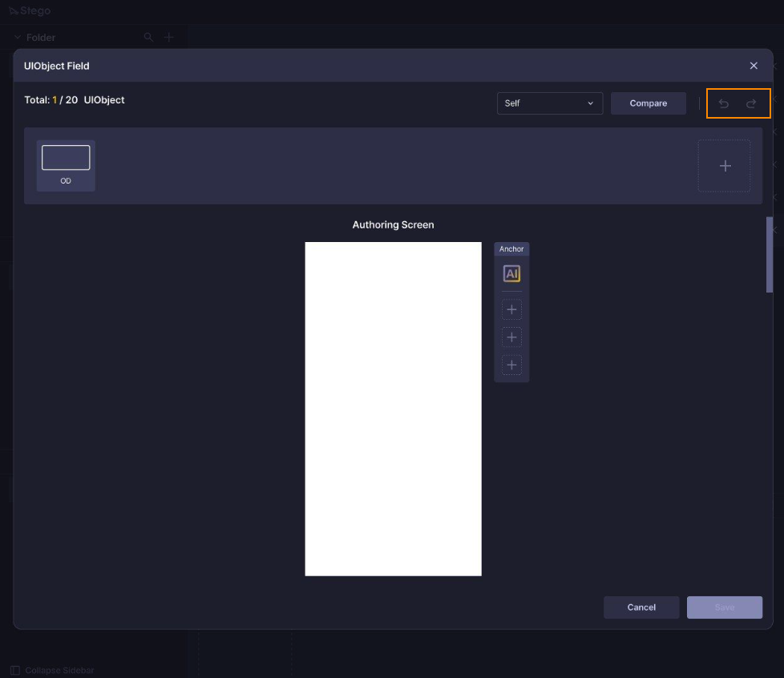
Task: Add a new UIObject with the dashed plus box
Action: (x=724, y=166)
